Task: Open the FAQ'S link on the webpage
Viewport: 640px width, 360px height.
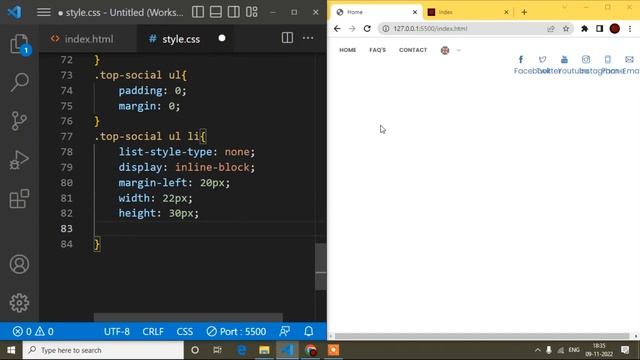Action: pos(378,50)
